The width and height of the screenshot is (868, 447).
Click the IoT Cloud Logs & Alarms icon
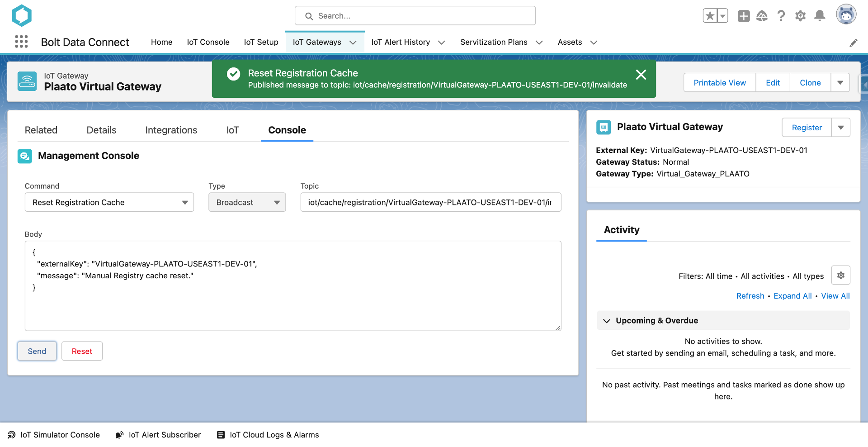[x=221, y=435]
